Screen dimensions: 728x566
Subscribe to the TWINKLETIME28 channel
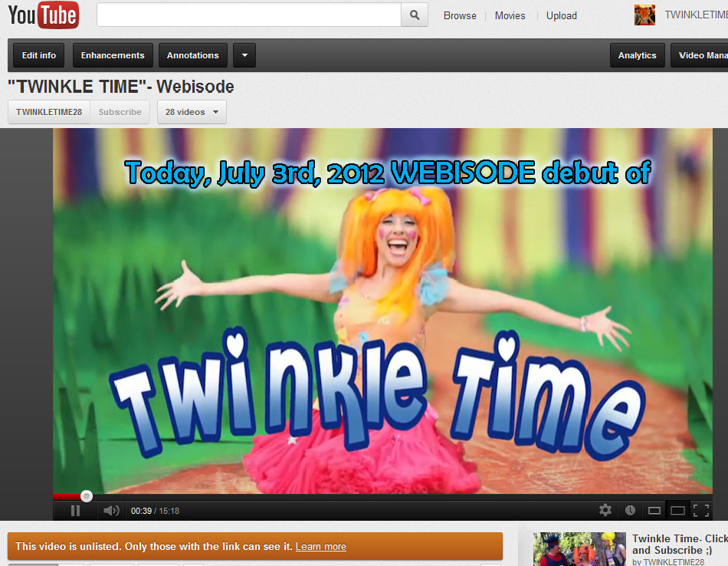(x=120, y=111)
